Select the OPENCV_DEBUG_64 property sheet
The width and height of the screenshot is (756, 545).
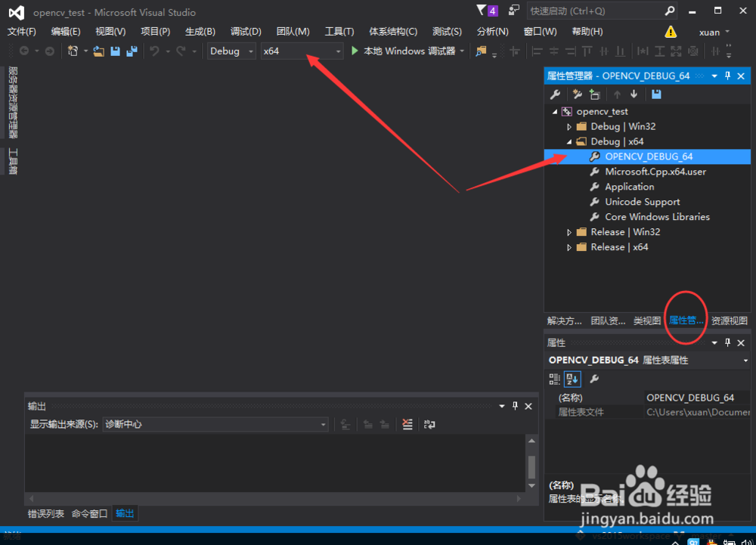(647, 156)
